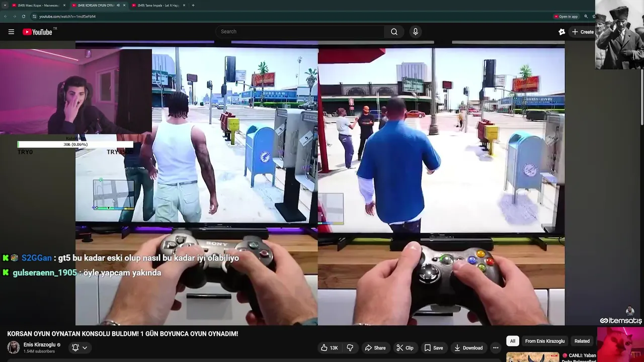Image resolution: width=644 pixels, height=362 pixels.
Task: Click the gulseraenn_1905 chat username
Action: 45,273
